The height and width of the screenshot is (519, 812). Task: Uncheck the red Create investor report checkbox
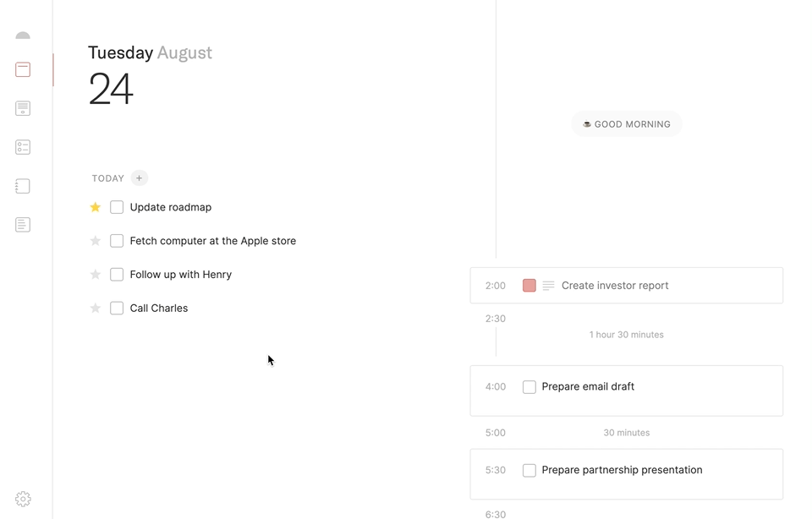tap(529, 286)
